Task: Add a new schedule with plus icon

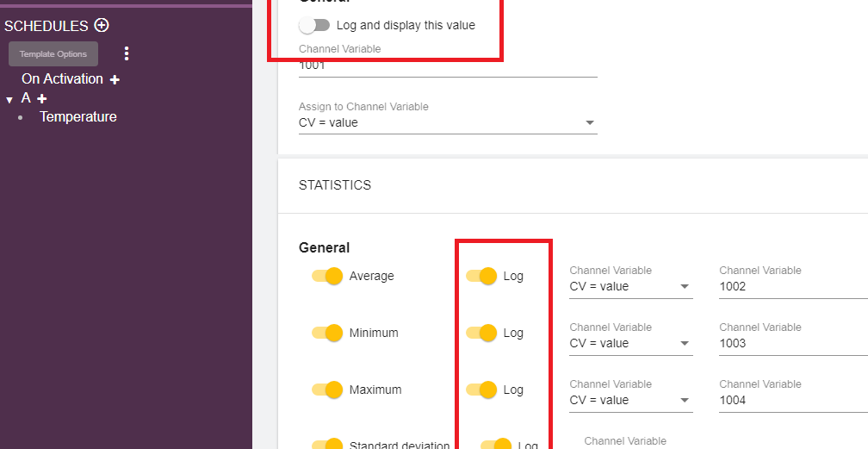Action: pyautogui.click(x=102, y=26)
